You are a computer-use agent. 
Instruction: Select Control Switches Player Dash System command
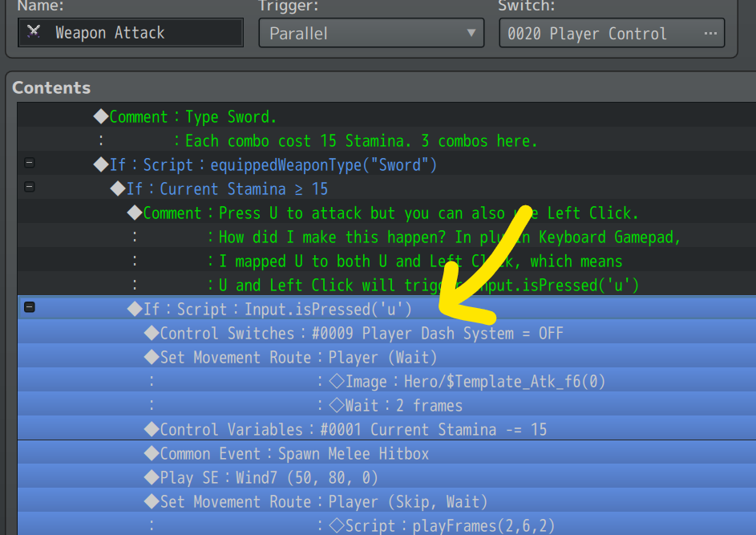(386, 334)
